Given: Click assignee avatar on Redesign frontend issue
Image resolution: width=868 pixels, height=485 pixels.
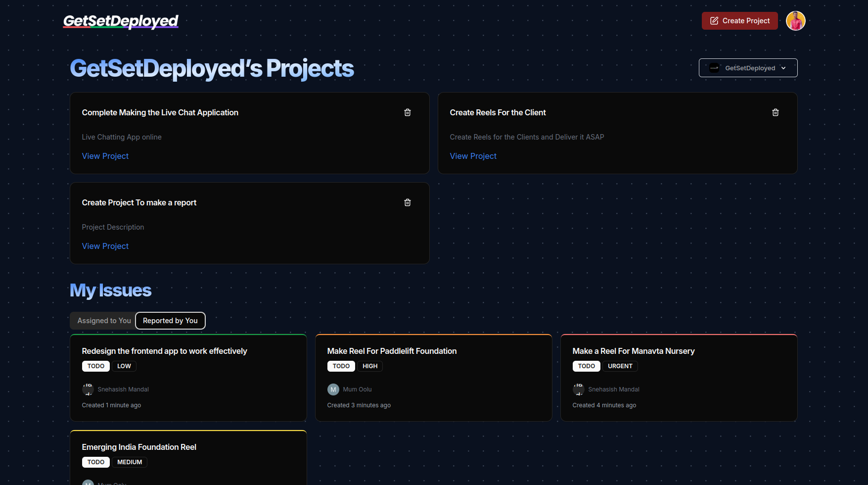Looking at the screenshot, I should point(88,389).
